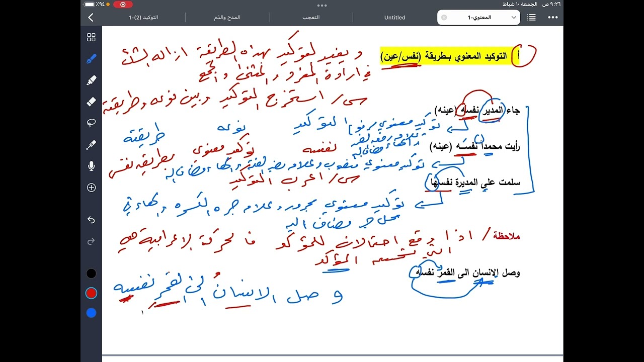Tap the typed sentence سلمت على المديرة نفسها
Screen dimensions: 644x362
(474, 183)
